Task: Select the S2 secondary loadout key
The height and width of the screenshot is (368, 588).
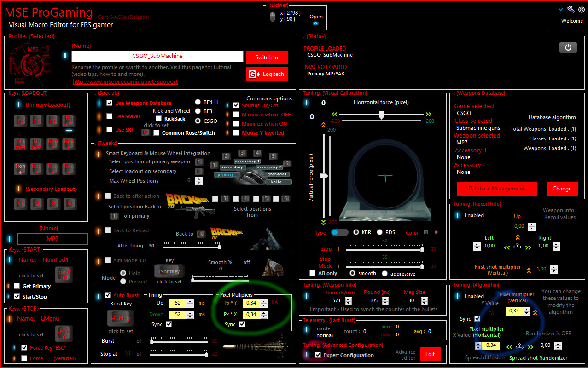Action: click(37, 203)
